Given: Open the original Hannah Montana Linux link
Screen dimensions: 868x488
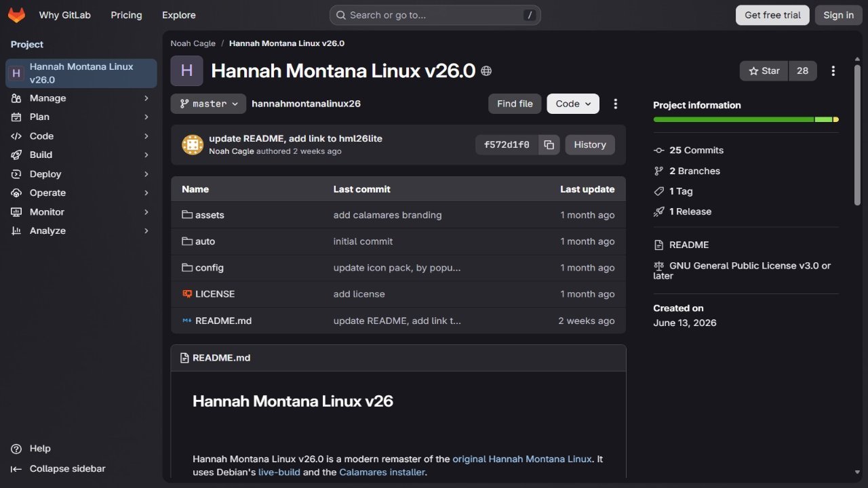Looking at the screenshot, I should 522,459.
